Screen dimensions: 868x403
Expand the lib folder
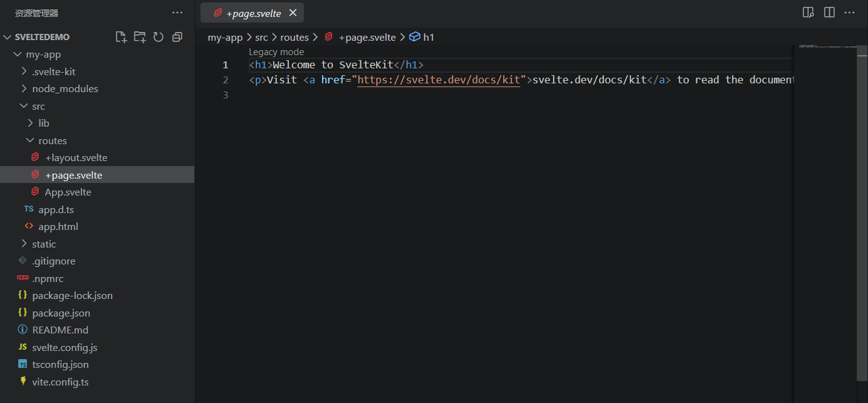click(44, 123)
